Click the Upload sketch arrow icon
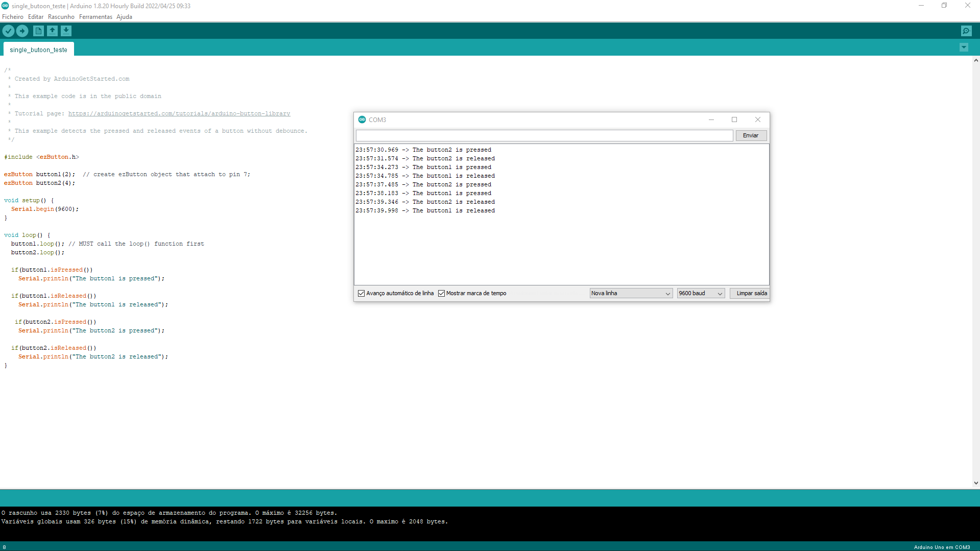 coord(22,31)
